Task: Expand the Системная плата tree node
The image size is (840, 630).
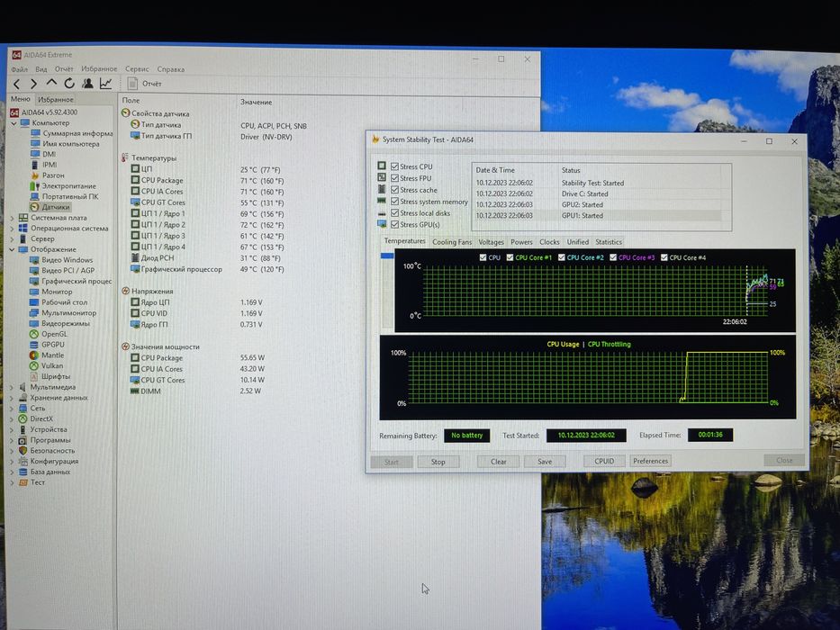Action: 13,218
